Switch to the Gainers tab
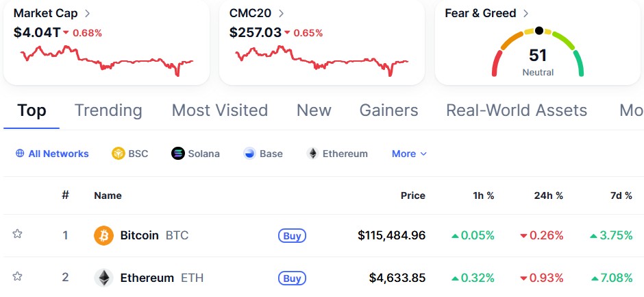The width and height of the screenshot is (644, 297). [389, 110]
